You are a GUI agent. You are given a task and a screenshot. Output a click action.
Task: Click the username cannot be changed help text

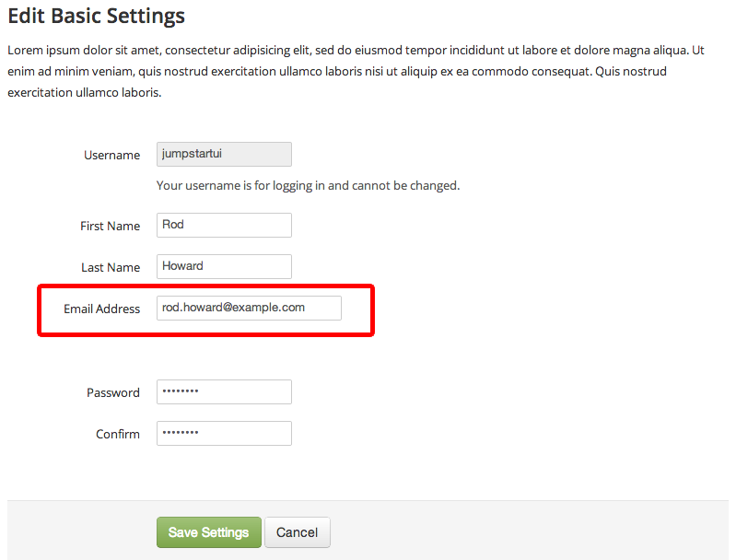[309, 185]
